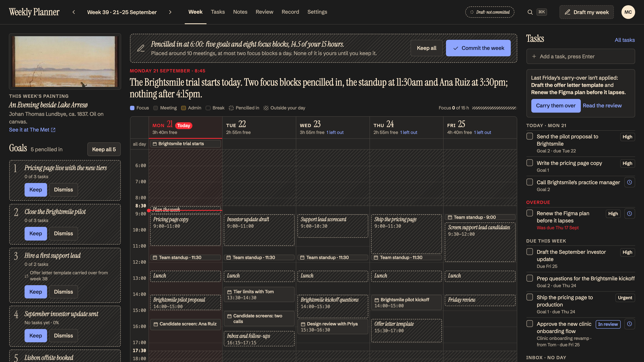This screenshot has height=362, width=644.
Task: Toggle the Focus legend filter
Action: point(139,108)
